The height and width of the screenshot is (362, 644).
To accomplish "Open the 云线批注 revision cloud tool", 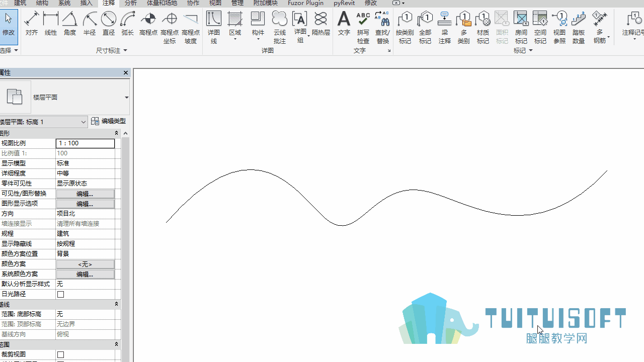I will [x=280, y=28].
